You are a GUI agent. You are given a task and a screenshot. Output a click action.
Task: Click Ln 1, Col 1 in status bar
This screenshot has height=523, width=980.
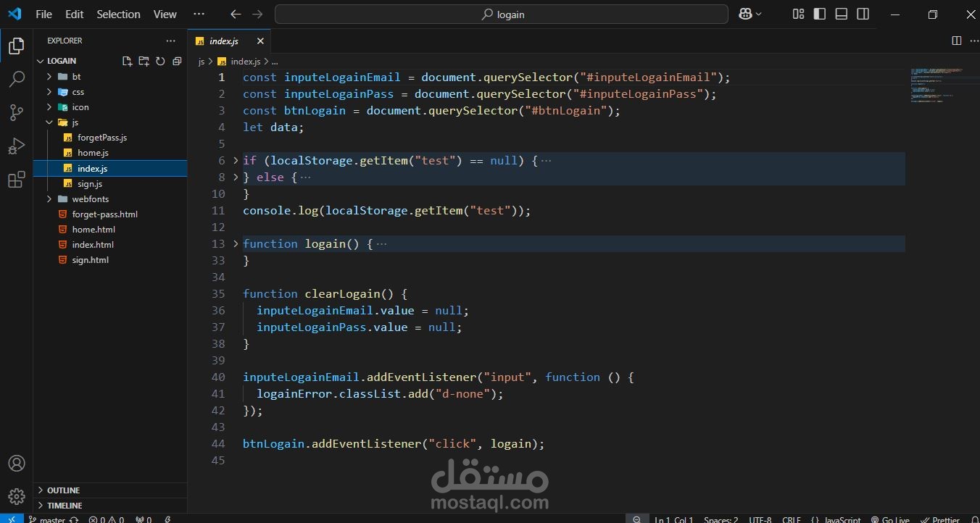pyautogui.click(x=674, y=519)
